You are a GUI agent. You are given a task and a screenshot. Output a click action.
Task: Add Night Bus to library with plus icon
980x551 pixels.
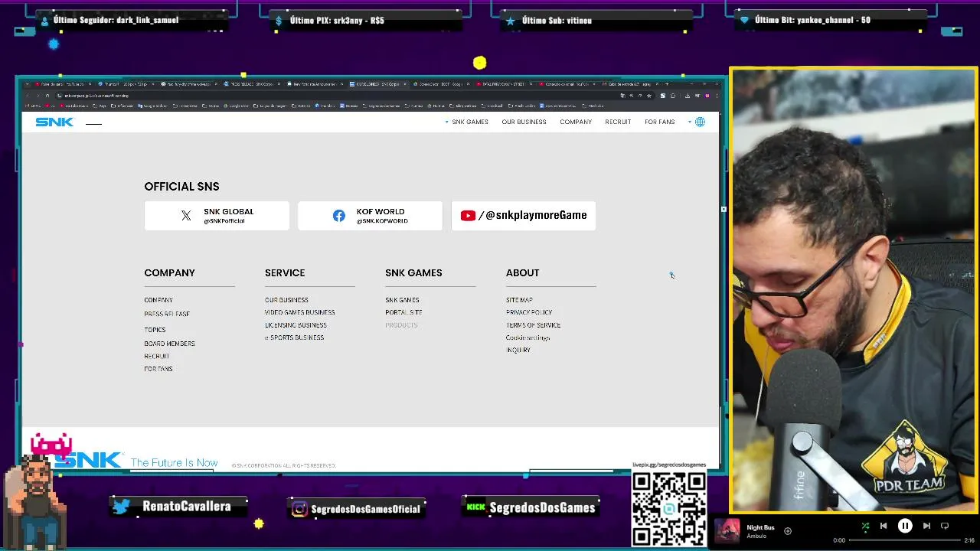coord(788,530)
